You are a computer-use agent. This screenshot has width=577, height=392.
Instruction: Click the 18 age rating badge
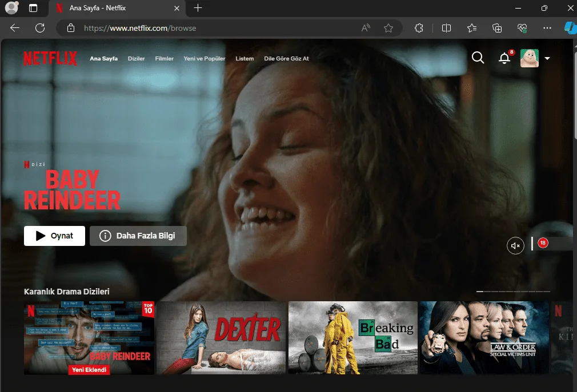pos(543,243)
